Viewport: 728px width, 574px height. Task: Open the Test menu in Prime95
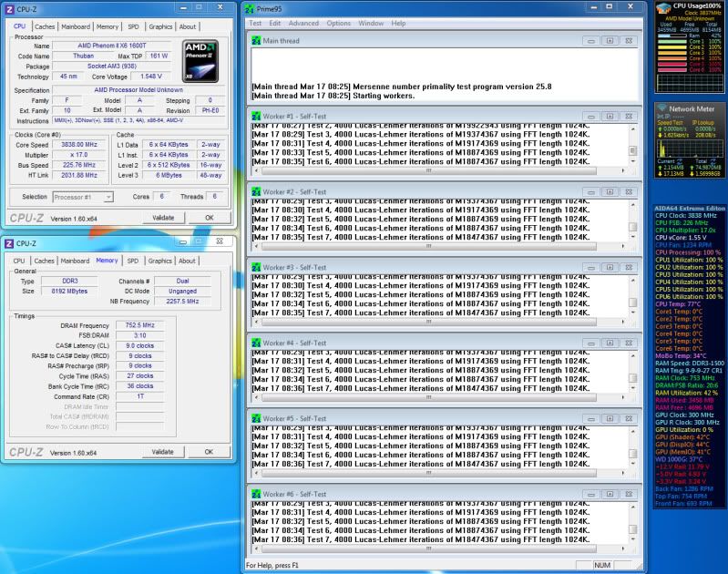[255, 23]
